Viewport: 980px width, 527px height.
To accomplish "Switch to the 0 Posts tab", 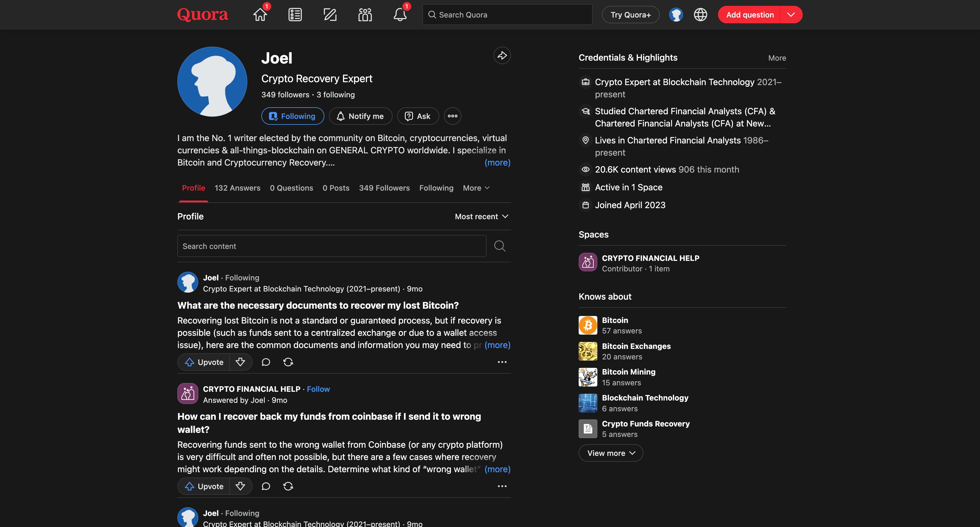I will point(336,188).
